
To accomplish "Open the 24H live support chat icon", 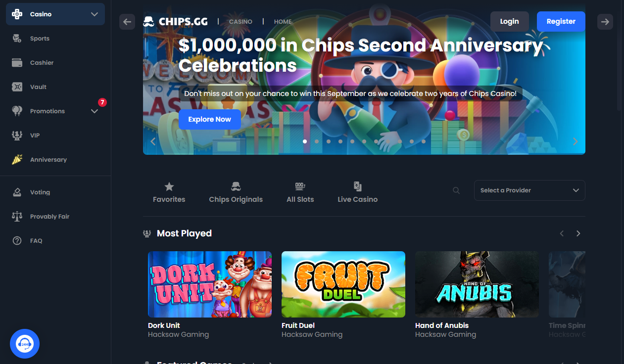I will (x=25, y=344).
